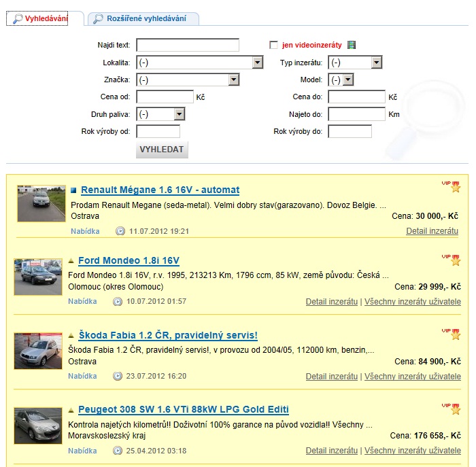
Task: Click VIP star icon on Peugeot 308 listing
Action: [x=455, y=409]
